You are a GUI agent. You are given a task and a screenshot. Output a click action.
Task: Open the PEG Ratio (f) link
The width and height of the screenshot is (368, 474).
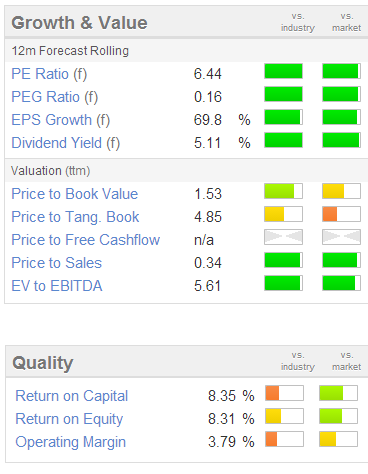click(55, 97)
